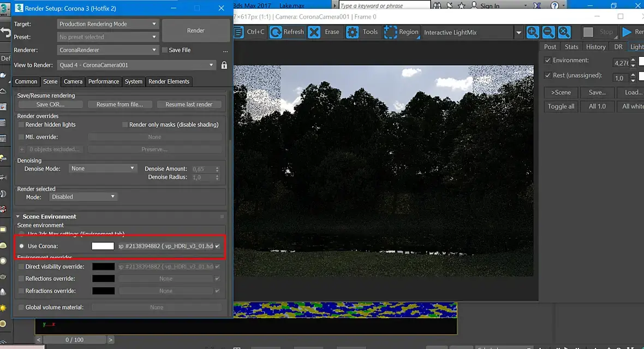Click the Refractions override black color swatch
Viewport: 644px width, 349px height.
[104, 291]
